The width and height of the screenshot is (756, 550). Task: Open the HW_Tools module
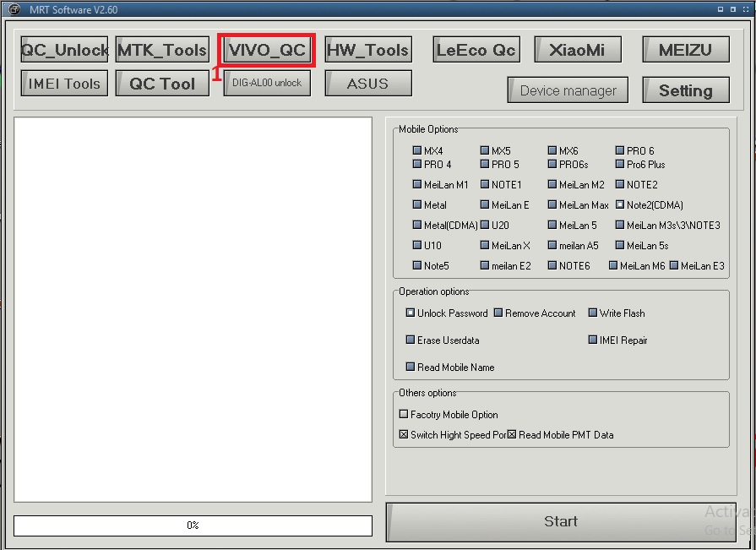click(368, 50)
